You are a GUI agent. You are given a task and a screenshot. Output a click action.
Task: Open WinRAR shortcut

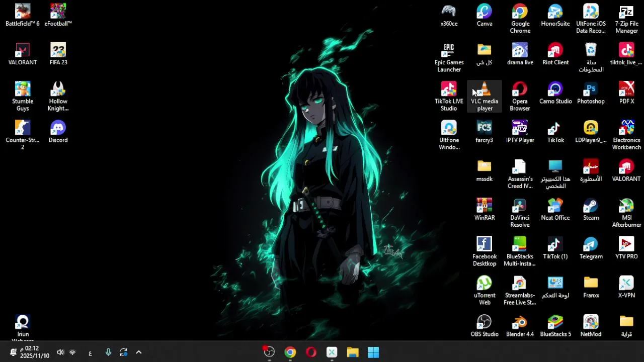(x=485, y=209)
